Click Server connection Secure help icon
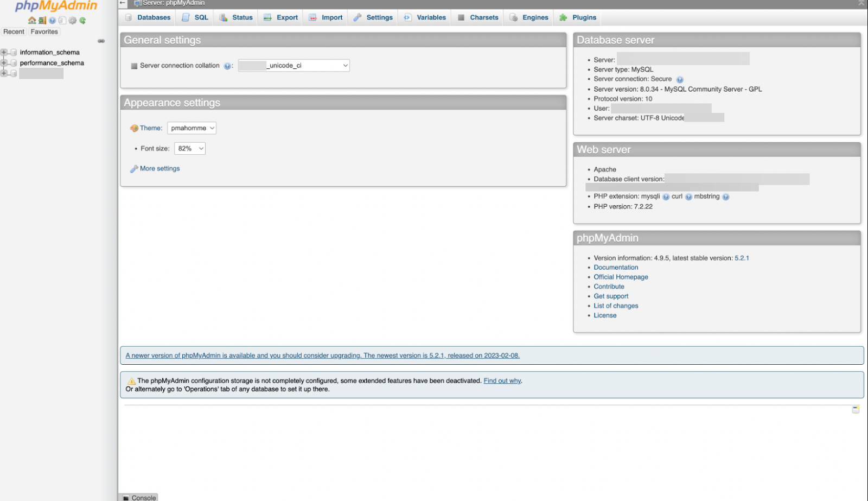 point(680,80)
